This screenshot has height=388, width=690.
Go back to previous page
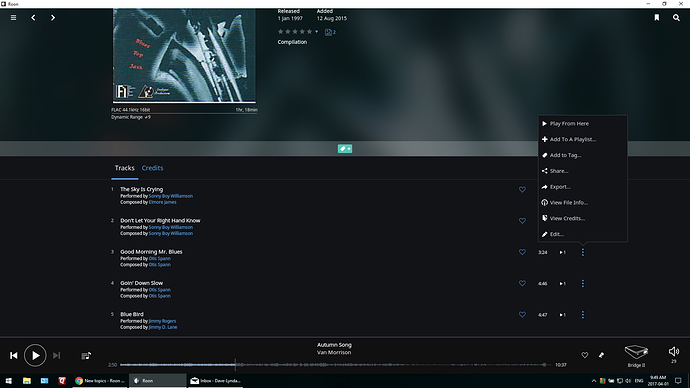point(33,18)
